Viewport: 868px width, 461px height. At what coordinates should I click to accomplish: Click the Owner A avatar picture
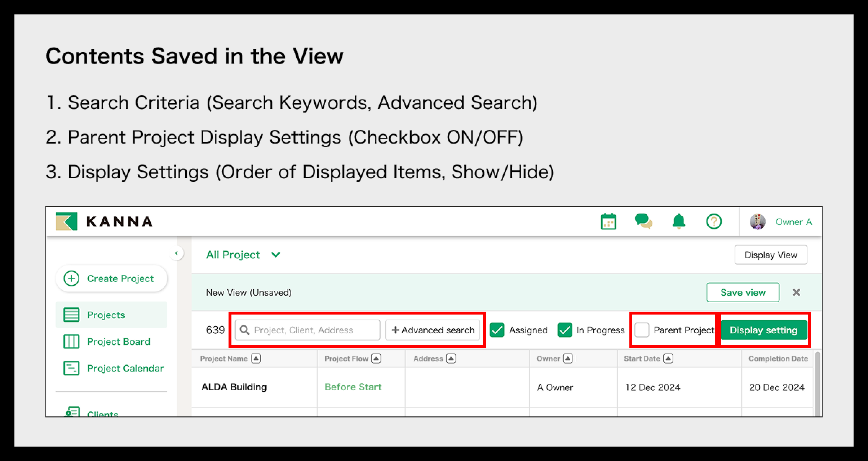point(757,221)
